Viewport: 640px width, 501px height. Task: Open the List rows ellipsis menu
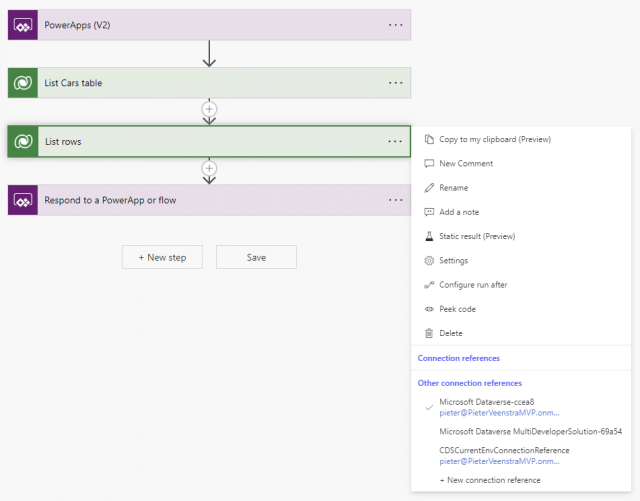[x=395, y=141]
